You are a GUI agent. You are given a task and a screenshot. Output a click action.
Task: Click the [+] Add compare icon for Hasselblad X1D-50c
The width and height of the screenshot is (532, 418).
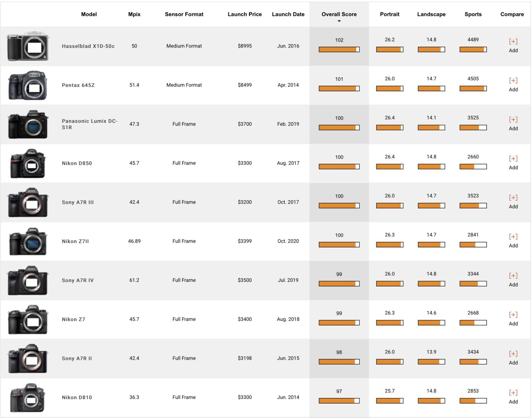click(x=513, y=41)
